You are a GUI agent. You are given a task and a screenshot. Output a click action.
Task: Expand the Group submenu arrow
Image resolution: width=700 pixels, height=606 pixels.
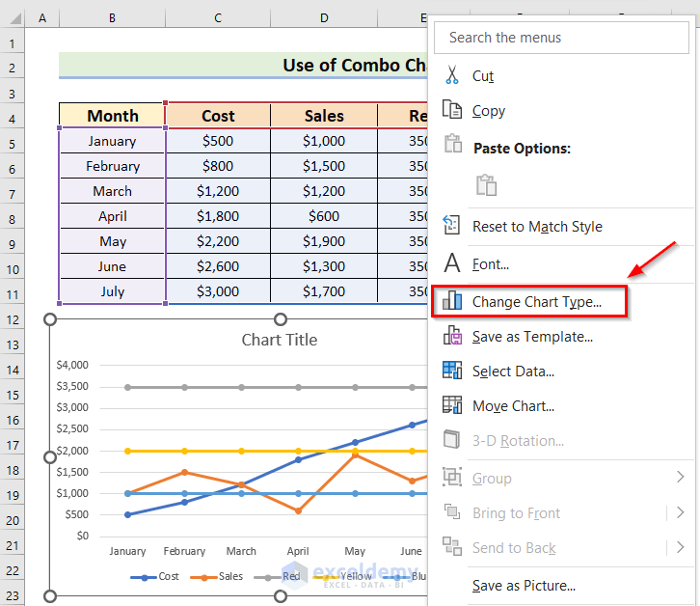click(681, 477)
